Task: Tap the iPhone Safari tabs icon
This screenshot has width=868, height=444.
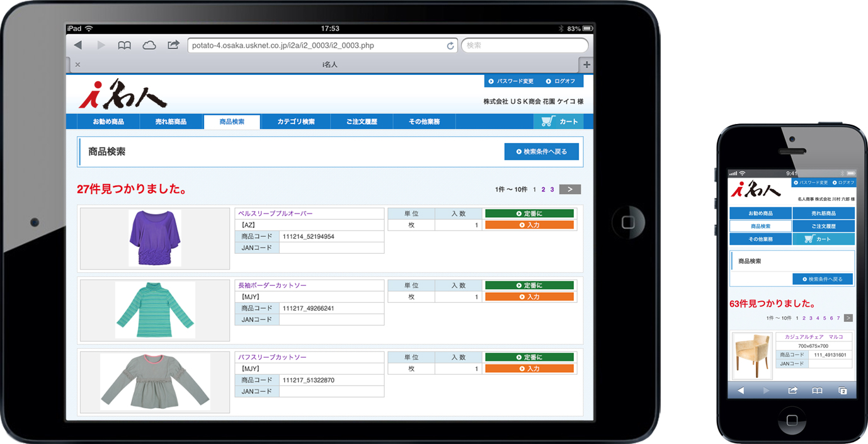Action: coord(842,390)
